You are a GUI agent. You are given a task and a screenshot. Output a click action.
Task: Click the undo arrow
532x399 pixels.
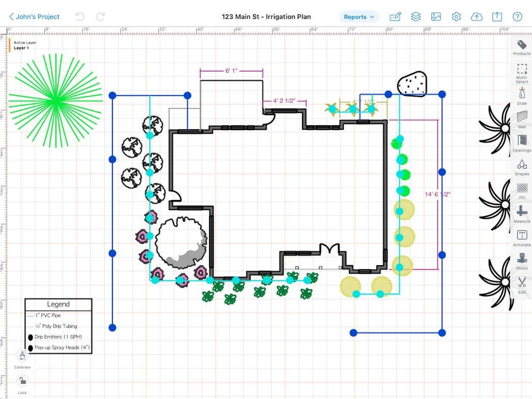(x=80, y=17)
